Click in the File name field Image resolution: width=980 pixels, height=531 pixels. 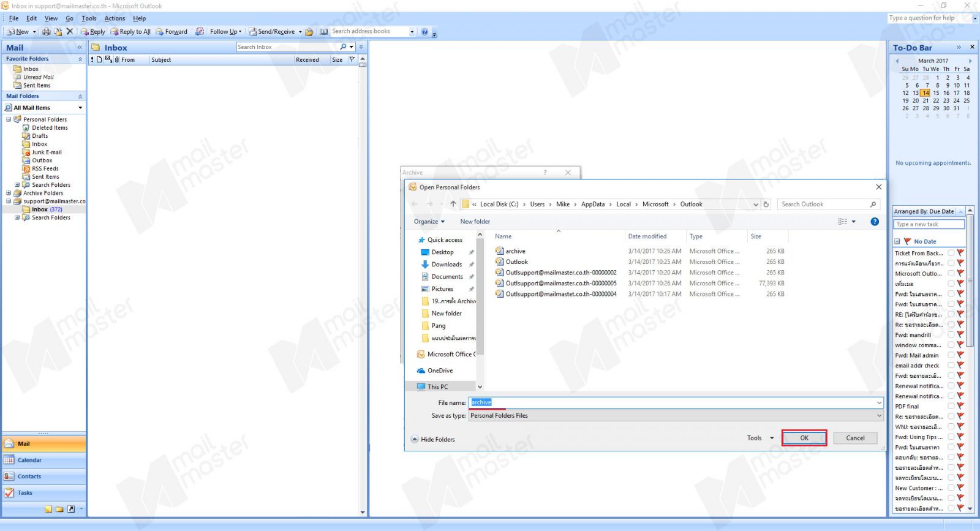click(676, 402)
